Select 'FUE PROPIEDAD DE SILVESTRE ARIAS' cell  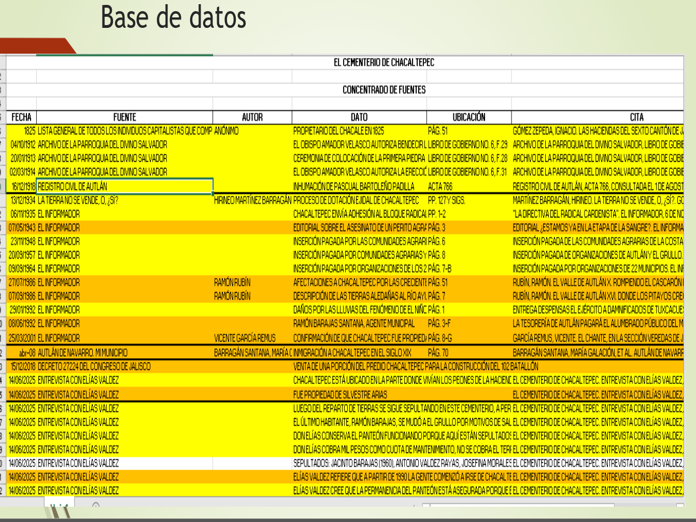pyautogui.click(x=359, y=395)
